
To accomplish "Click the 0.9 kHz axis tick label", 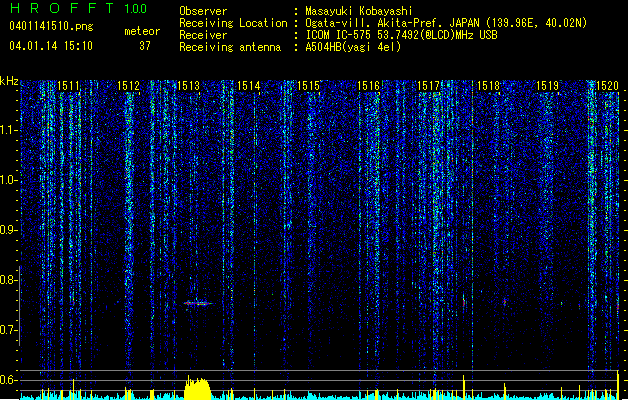I will 8,230.
